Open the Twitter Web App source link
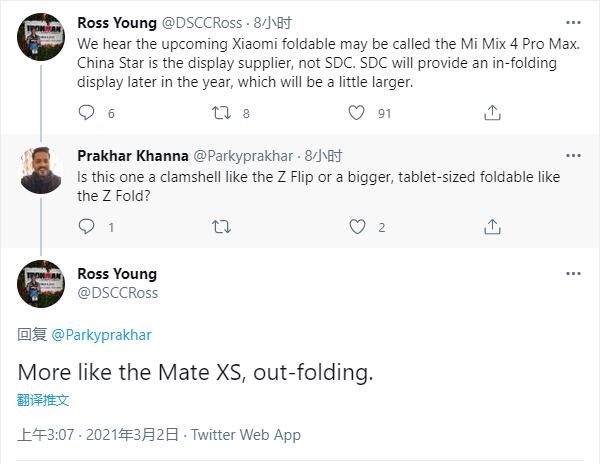The height and width of the screenshot is (464, 601). (245, 435)
